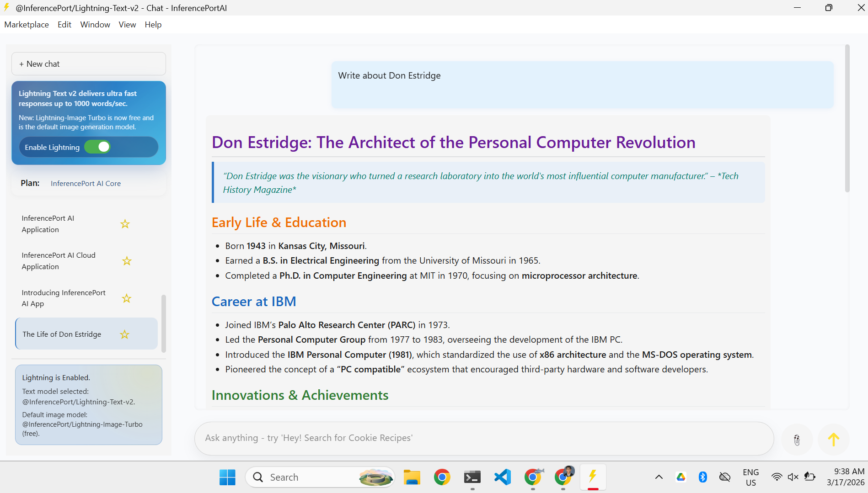Open the View menu

click(x=127, y=25)
